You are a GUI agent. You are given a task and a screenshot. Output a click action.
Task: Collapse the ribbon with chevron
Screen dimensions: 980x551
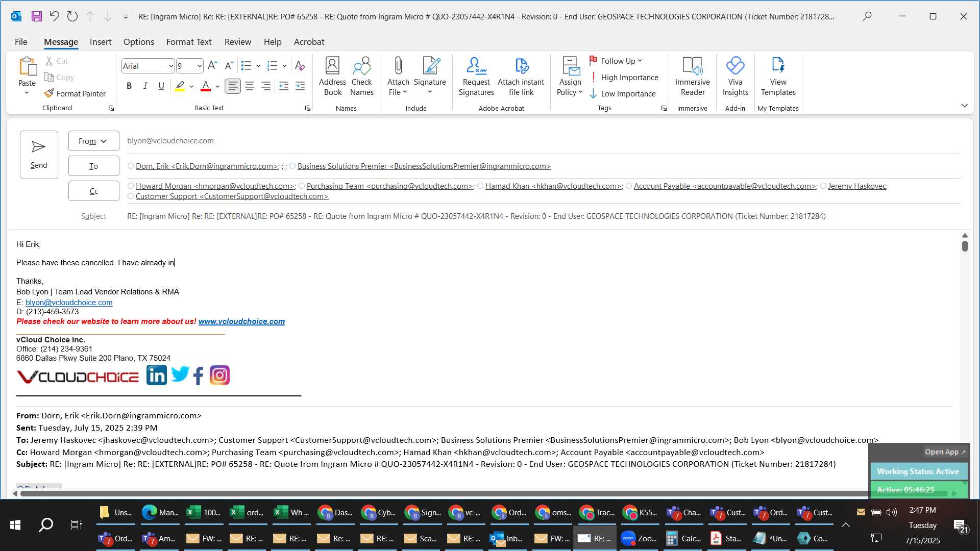point(964,106)
